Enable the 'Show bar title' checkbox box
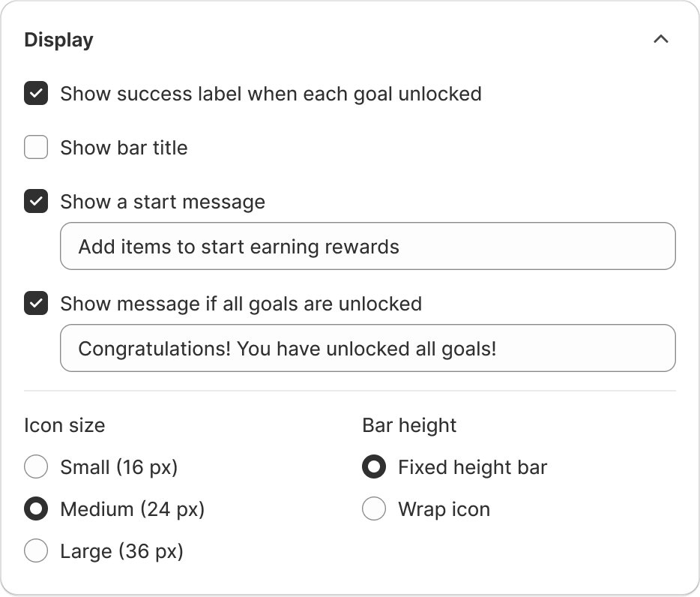 coord(36,148)
